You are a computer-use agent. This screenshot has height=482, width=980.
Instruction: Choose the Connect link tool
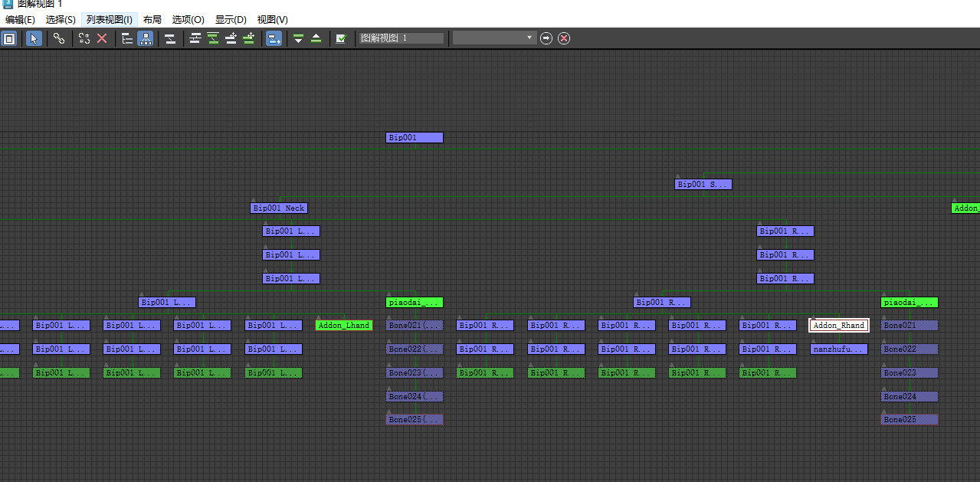(x=59, y=38)
